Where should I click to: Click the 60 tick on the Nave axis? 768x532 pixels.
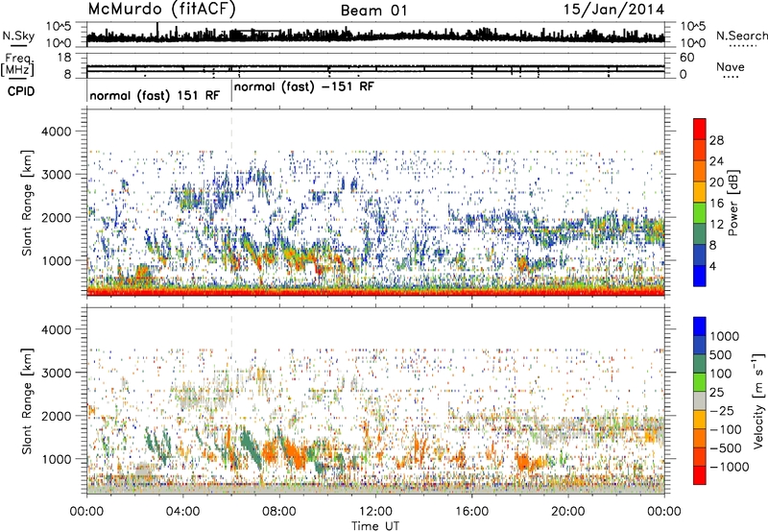(687, 58)
